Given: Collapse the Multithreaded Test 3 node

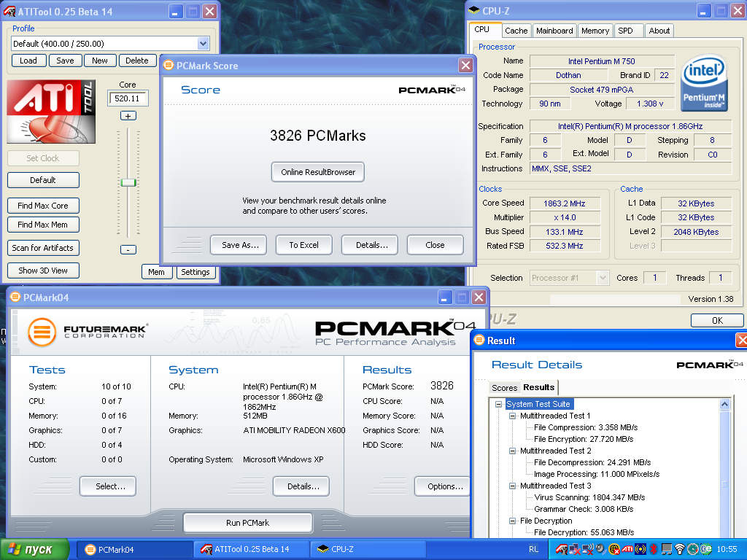Looking at the screenshot, I should pos(513,486).
